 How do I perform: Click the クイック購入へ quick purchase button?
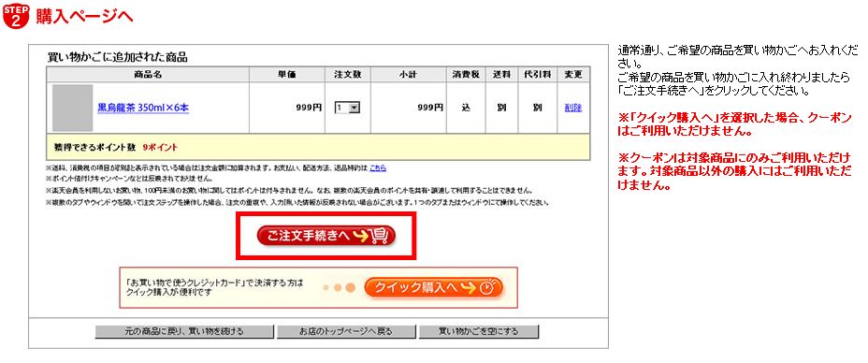click(x=433, y=288)
